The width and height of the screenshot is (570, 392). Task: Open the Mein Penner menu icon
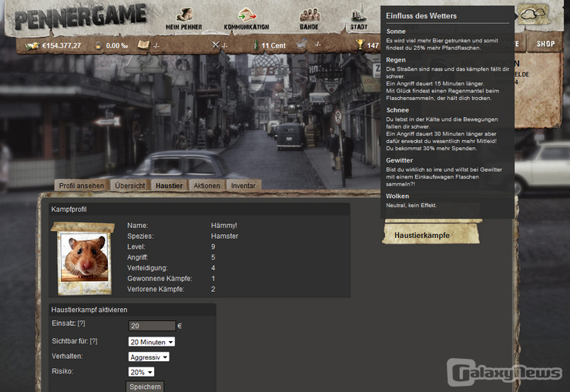[x=184, y=15]
